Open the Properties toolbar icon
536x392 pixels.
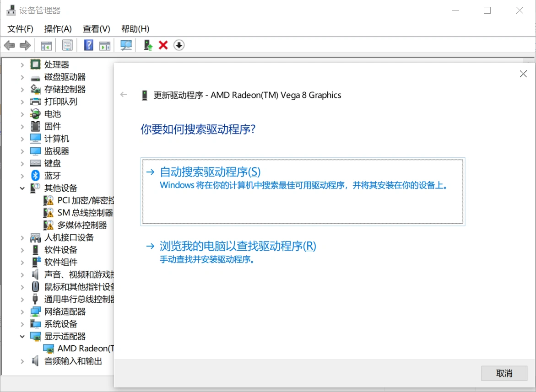(67, 45)
